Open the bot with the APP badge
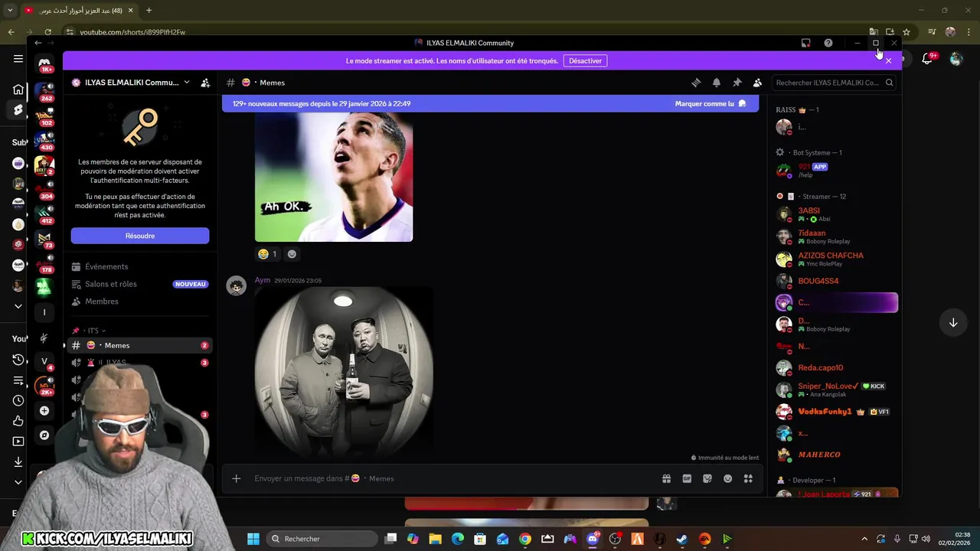 point(835,170)
